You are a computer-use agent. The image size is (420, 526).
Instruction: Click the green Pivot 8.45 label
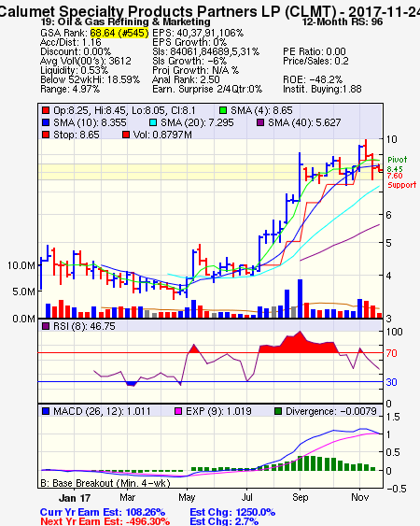click(x=397, y=164)
